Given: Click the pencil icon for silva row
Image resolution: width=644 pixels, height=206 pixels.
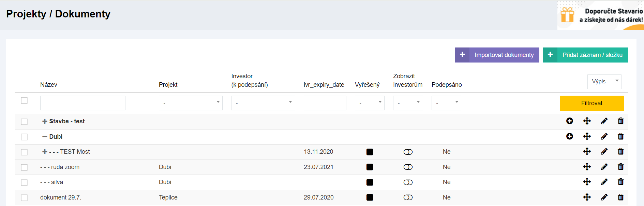Looking at the screenshot, I should click(604, 182).
